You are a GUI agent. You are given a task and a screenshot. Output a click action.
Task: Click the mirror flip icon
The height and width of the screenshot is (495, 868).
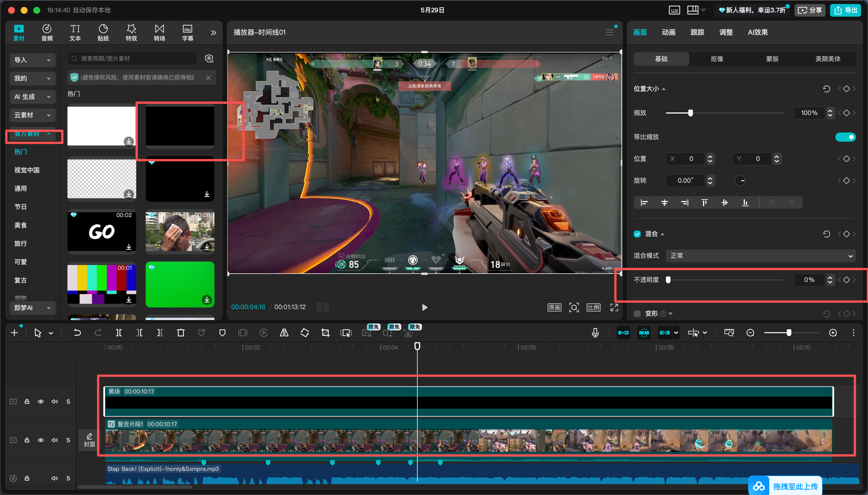284,333
